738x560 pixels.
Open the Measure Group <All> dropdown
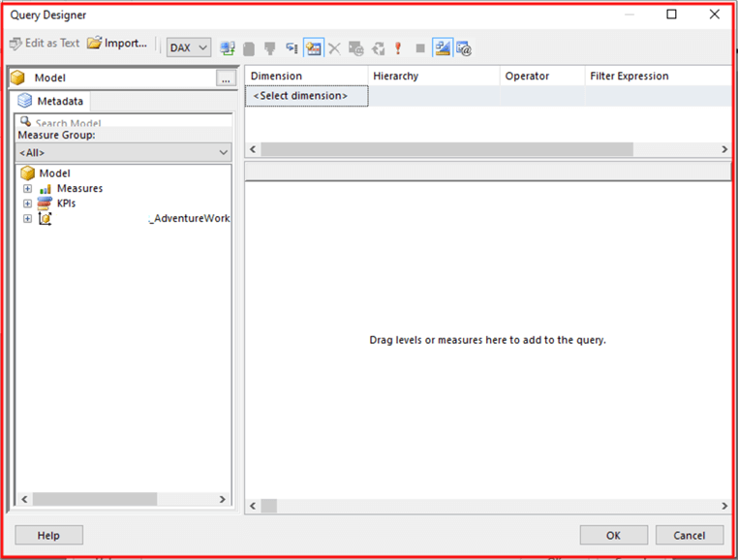click(x=124, y=153)
